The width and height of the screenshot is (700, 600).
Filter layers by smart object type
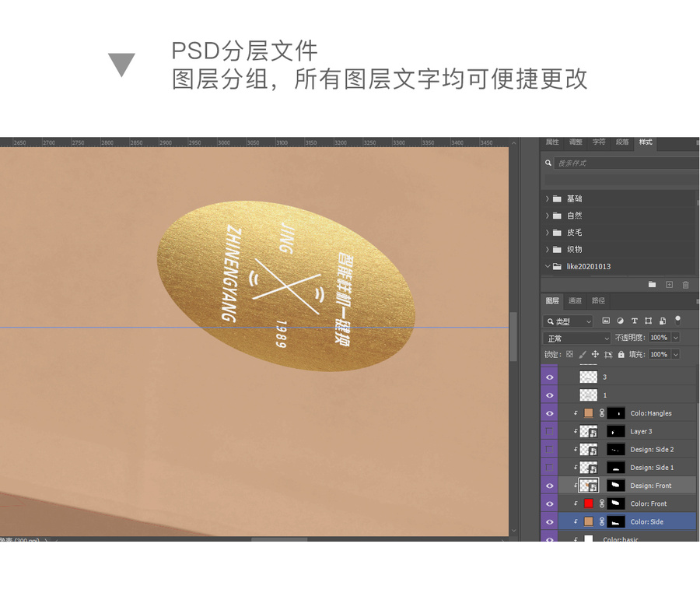(663, 321)
